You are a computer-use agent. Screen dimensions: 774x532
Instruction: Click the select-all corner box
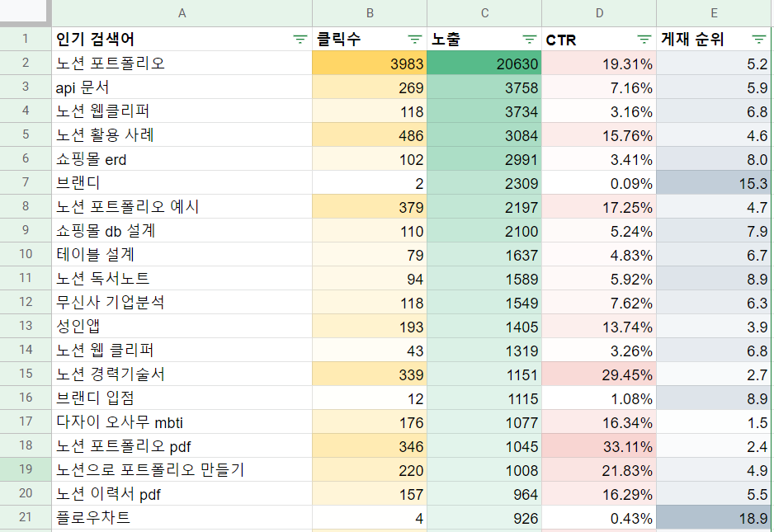click(25, 12)
